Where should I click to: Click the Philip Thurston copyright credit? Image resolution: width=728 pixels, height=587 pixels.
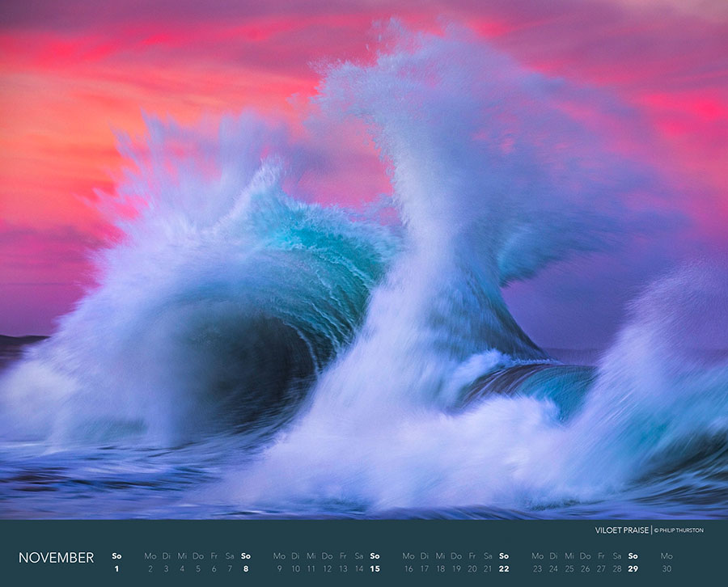[679, 530]
